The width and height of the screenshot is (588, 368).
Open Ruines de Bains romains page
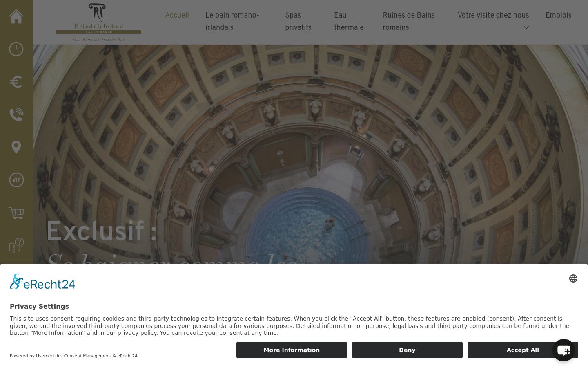409,21
